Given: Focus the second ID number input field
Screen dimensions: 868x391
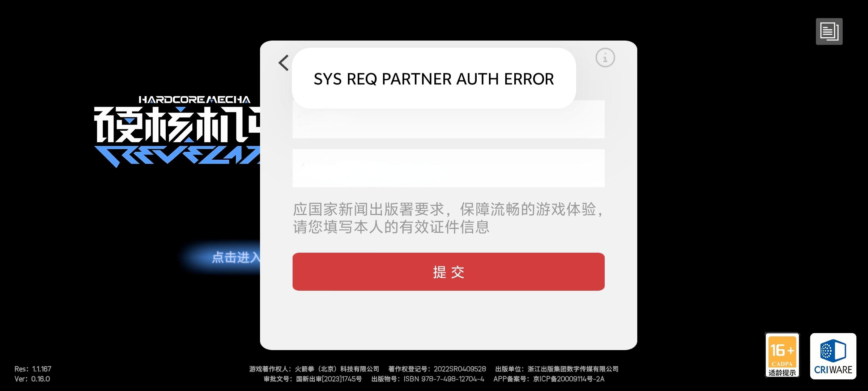Looking at the screenshot, I should (x=448, y=168).
